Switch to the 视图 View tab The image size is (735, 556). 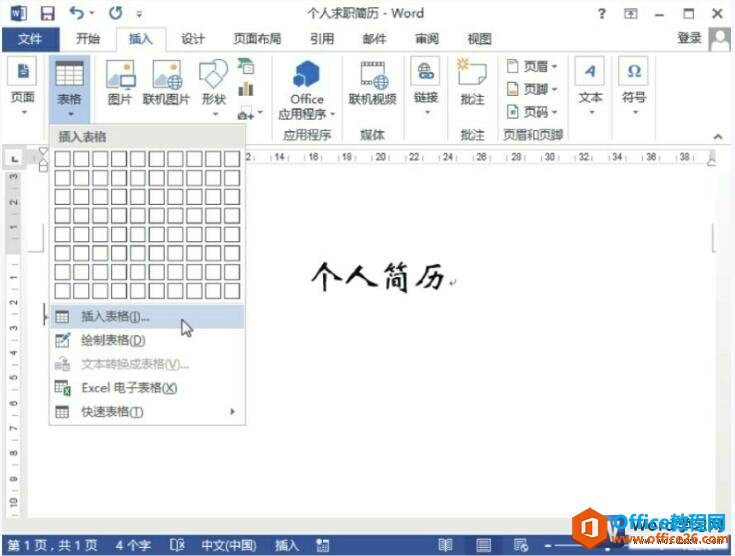click(480, 39)
